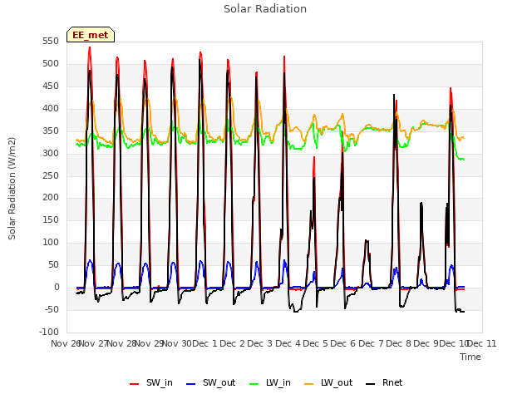This screenshot has width=532, height=399.
Task: Click the 250 y-axis tick label
Action: pos(51,175)
